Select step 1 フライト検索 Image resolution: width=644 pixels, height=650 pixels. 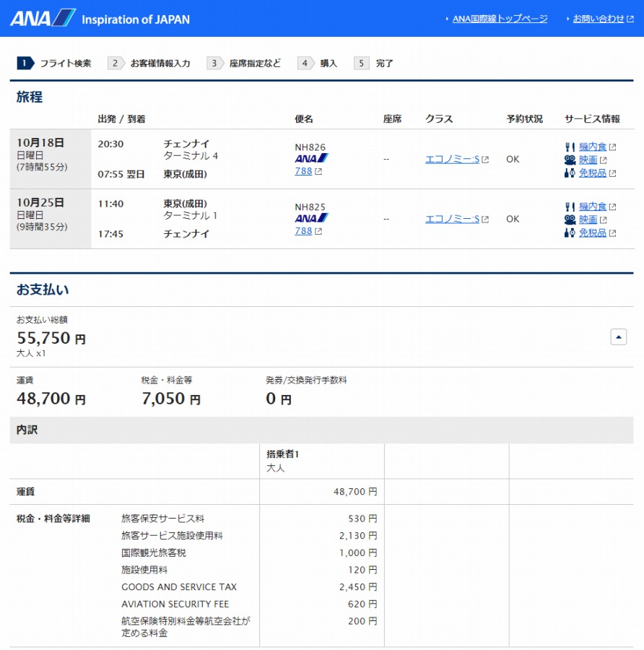coord(54,64)
